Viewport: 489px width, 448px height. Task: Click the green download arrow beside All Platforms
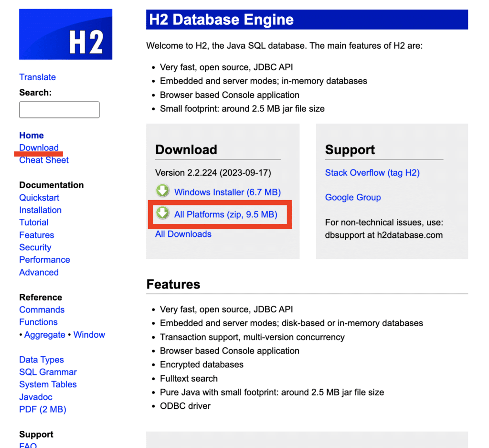coord(162,214)
